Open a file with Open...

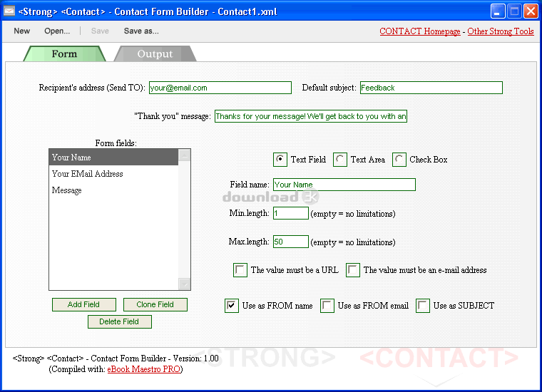pyautogui.click(x=57, y=31)
